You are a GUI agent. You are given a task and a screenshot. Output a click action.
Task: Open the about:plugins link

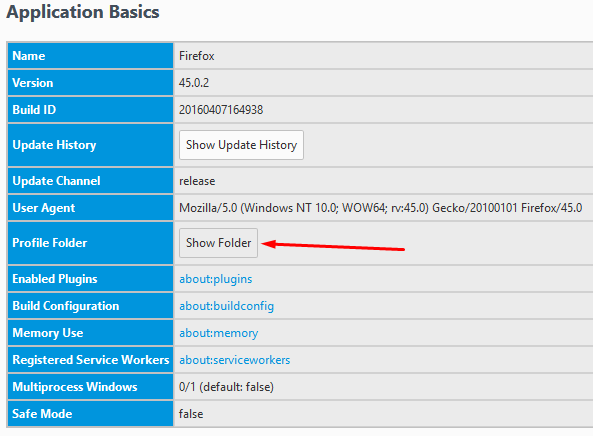216,279
